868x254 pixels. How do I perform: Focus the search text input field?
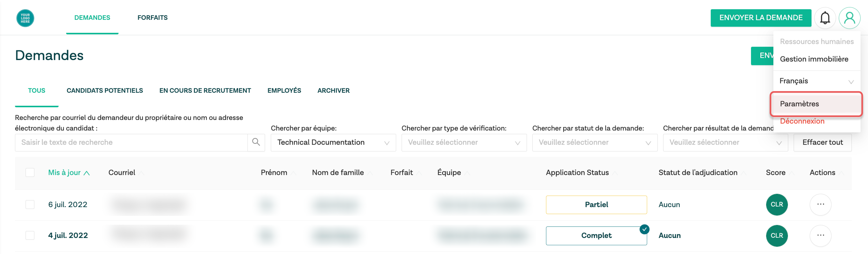tap(131, 142)
